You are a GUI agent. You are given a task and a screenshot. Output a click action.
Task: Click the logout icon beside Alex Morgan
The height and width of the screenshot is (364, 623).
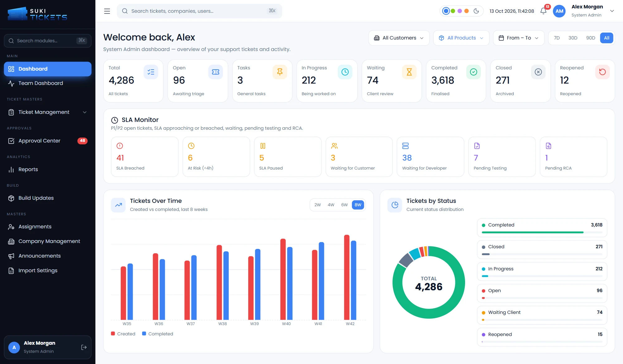[x=84, y=347]
